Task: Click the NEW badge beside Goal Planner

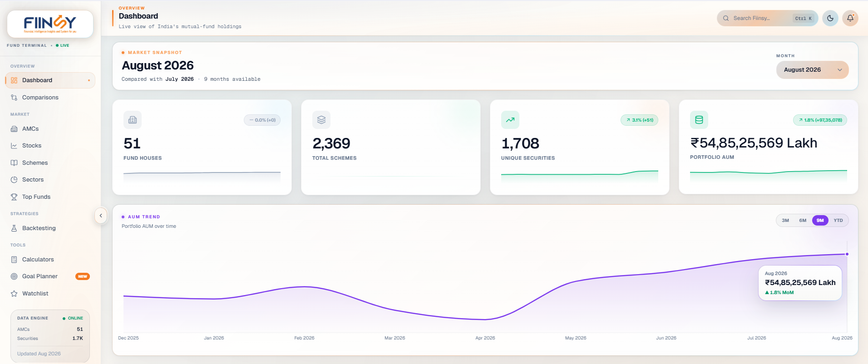Action: 83,276
